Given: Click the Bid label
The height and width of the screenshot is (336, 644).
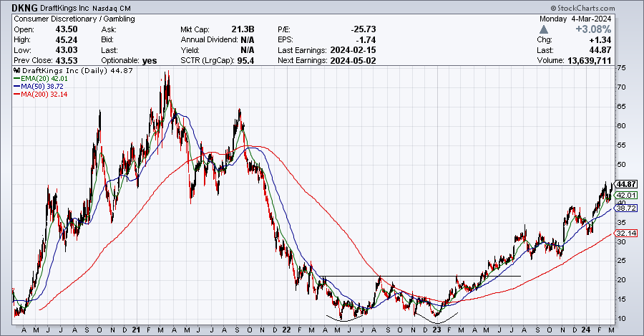Looking at the screenshot, I should tap(107, 40).
